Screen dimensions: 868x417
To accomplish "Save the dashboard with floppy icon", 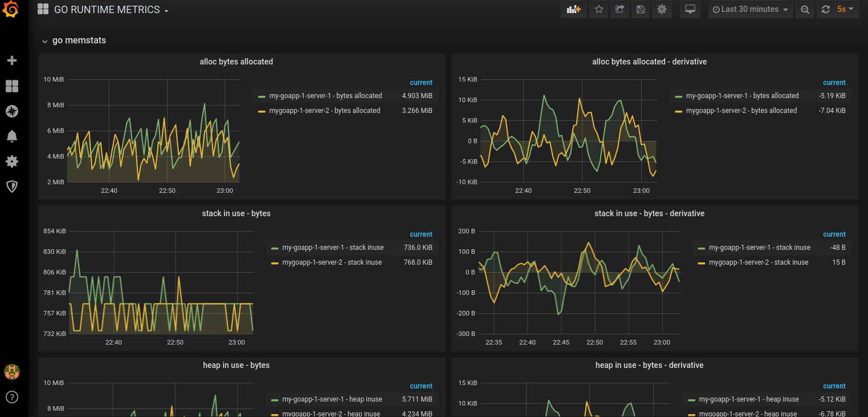I will click(x=641, y=9).
